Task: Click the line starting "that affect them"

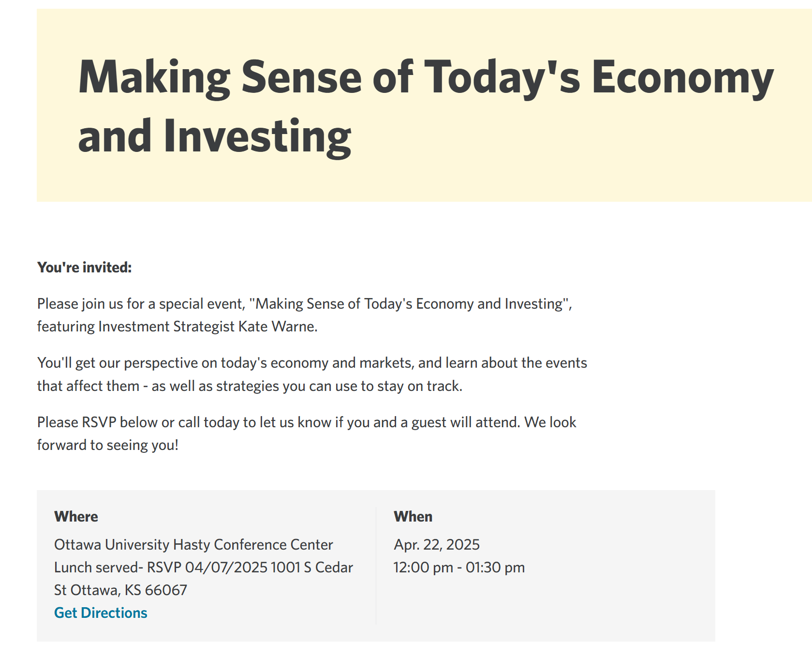Action: pos(250,386)
